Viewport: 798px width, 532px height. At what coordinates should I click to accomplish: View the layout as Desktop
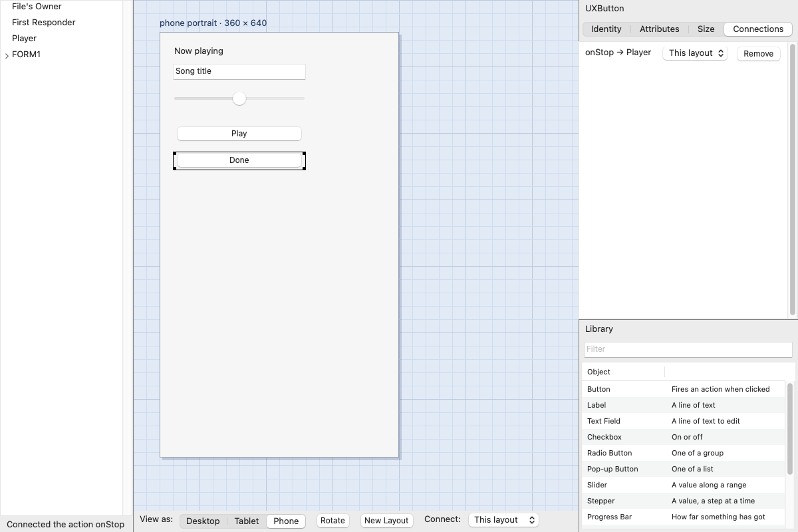pos(203,521)
